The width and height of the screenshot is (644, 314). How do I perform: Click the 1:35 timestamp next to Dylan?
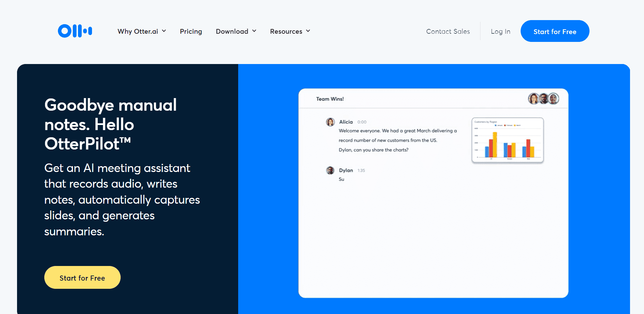(x=361, y=170)
